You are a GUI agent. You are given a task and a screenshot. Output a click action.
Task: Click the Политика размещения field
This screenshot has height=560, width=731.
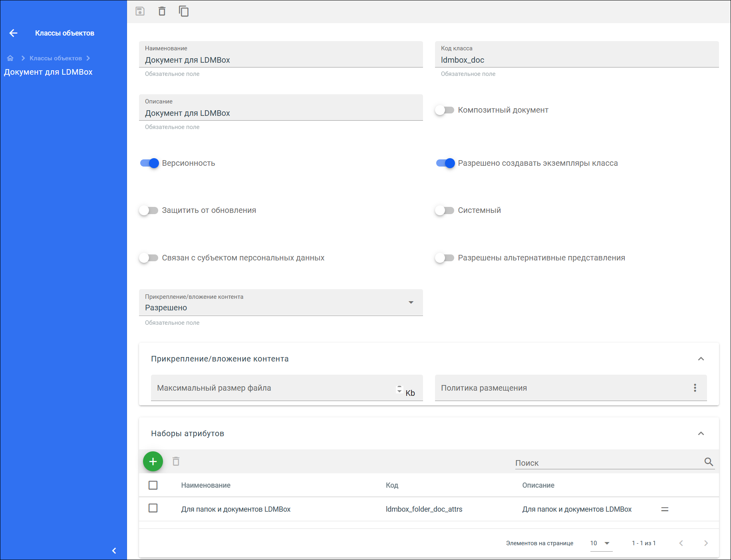571,388
